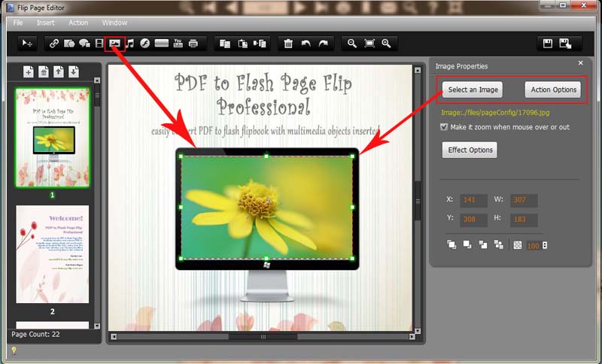Click the opacity stepper arrows
The width and height of the screenshot is (602, 364).
click(544, 245)
